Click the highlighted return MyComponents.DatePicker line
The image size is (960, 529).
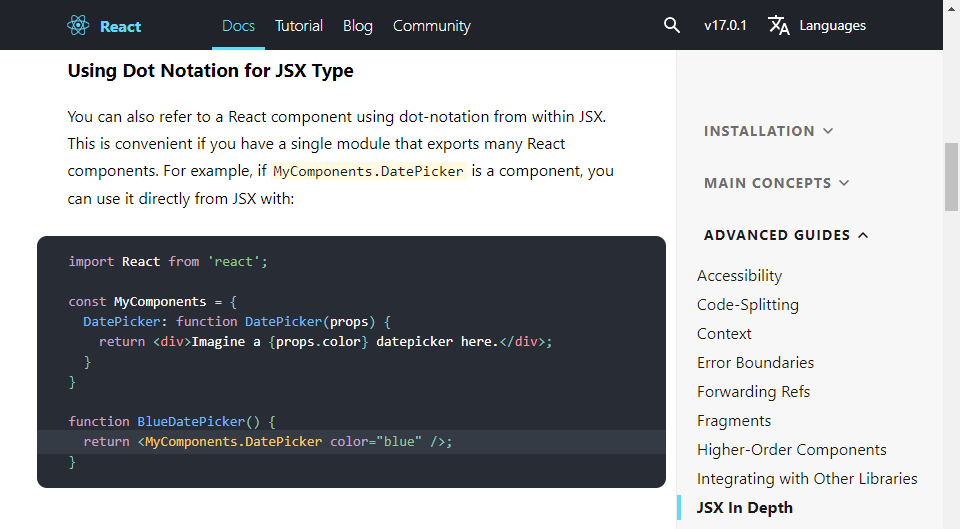pyautogui.click(x=351, y=442)
